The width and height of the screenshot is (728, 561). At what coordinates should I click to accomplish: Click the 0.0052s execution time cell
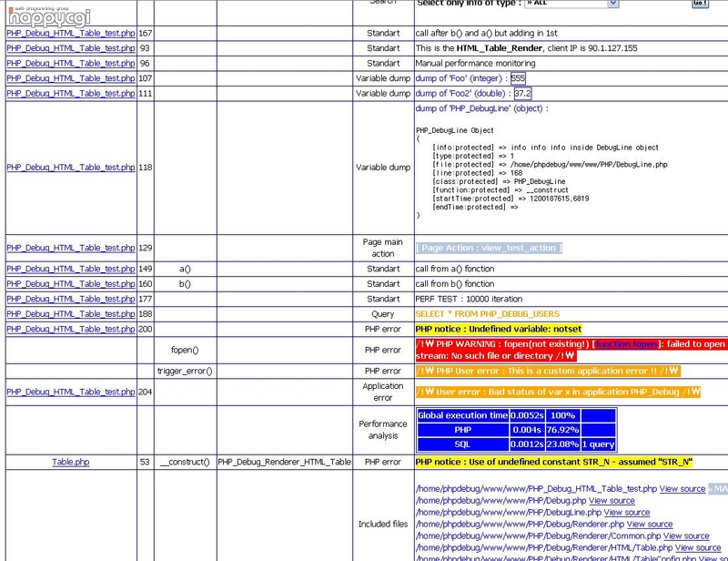click(527, 415)
